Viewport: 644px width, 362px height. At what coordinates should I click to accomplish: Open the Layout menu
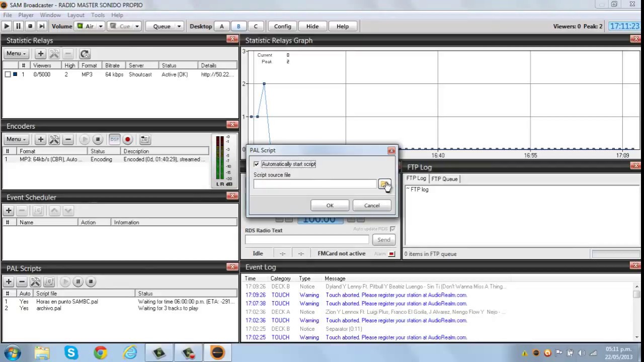click(76, 15)
